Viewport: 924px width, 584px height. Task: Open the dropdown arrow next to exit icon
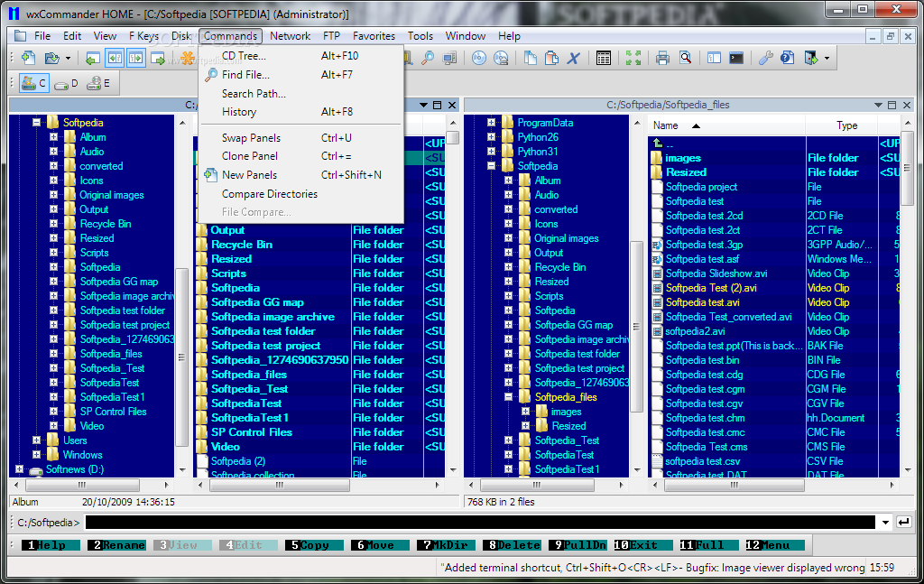pos(827,59)
